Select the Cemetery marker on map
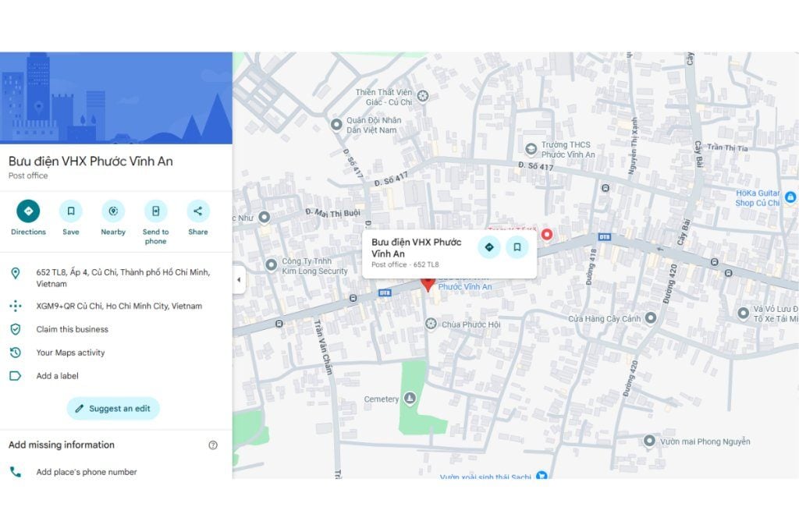Image resolution: width=799 pixels, height=532 pixels. [x=410, y=399]
